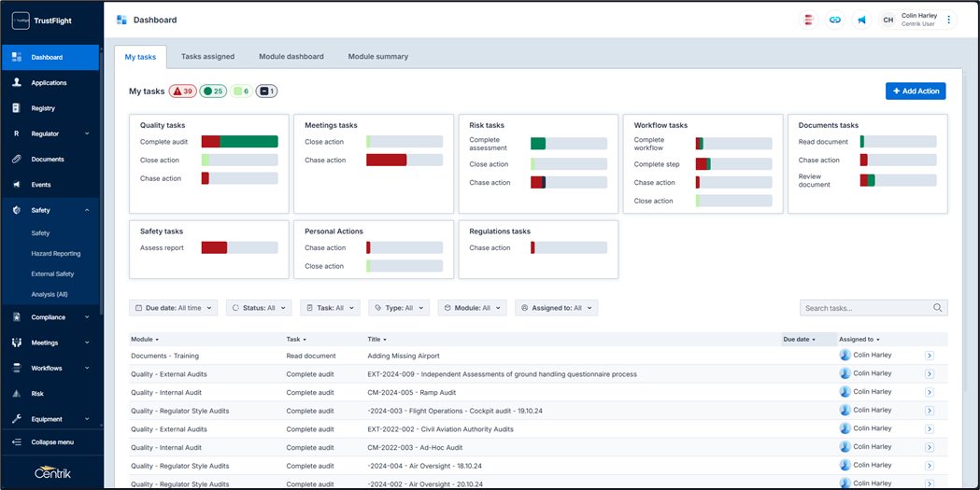The height and width of the screenshot is (490, 980).
Task: Click the Quality Complete audit progress bar
Action: pyautogui.click(x=239, y=142)
